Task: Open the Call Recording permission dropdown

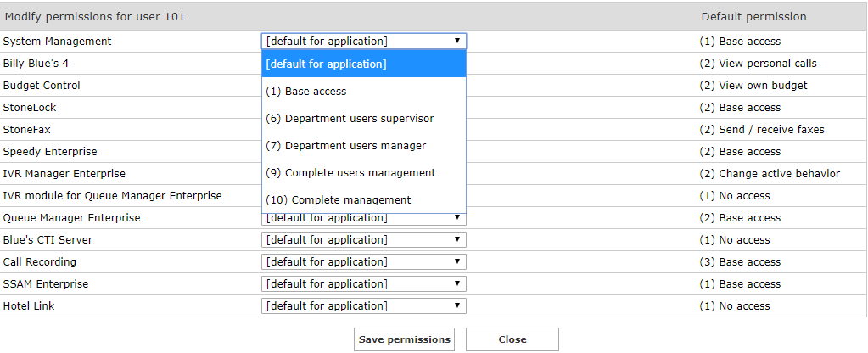Action: coord(363,262)
